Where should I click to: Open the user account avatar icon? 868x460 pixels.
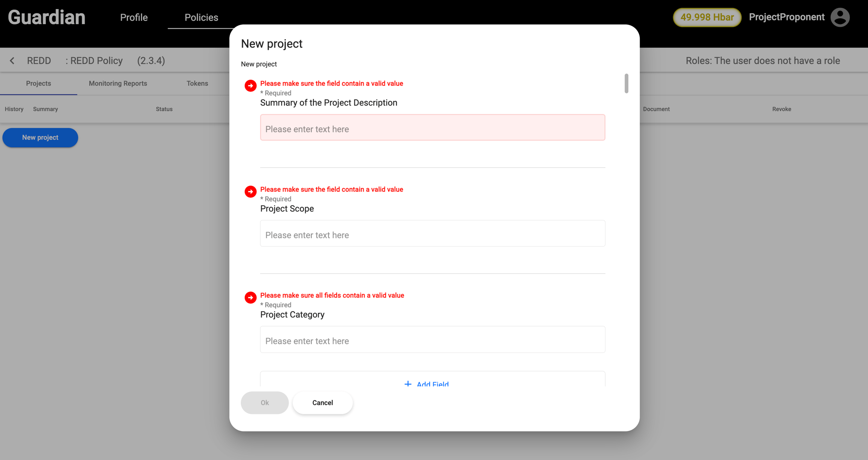[x=840, y=17]
